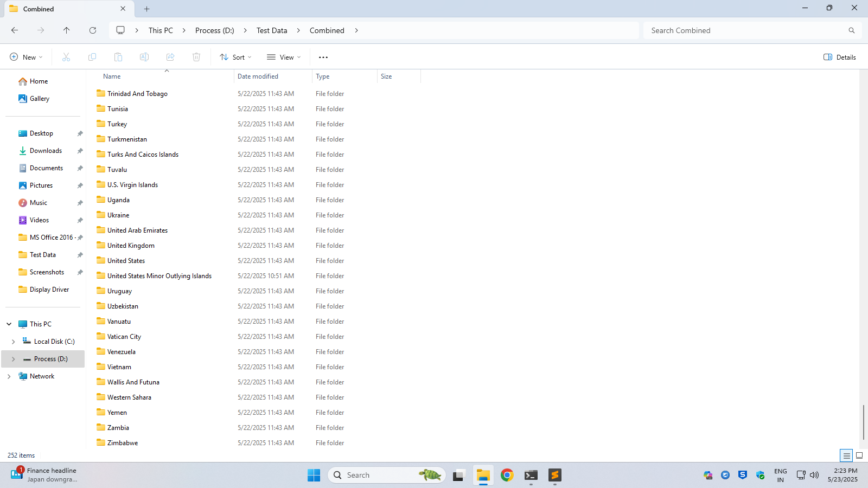Expand the Network tree node
Image resolution: width=868 pixels, height=488 pixels.
point(9,376)
